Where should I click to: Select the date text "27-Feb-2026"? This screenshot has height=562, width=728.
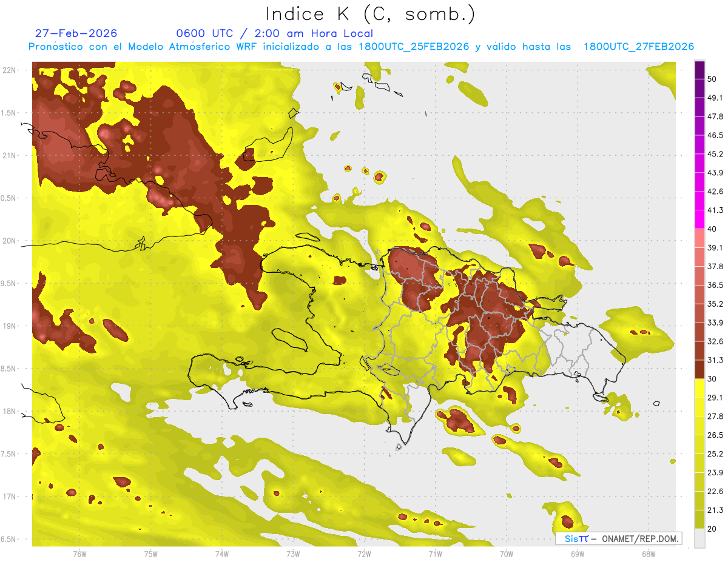pyautogui.click(x=76, y=33)
